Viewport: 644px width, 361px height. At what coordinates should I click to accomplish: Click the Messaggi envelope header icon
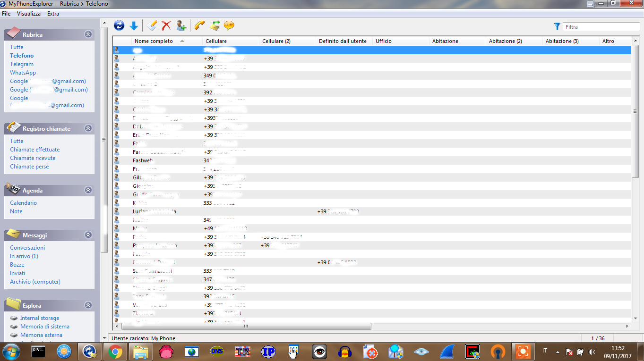click(x=13, y=234)
